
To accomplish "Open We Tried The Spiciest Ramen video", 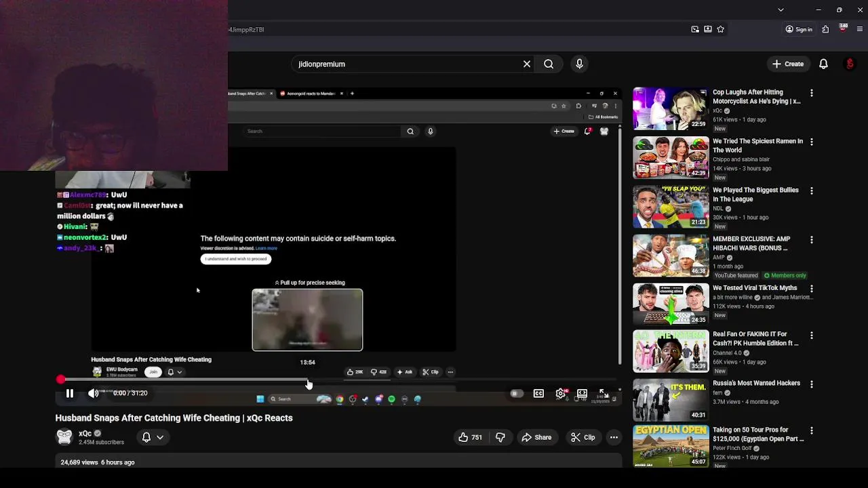I will [671, 157].
